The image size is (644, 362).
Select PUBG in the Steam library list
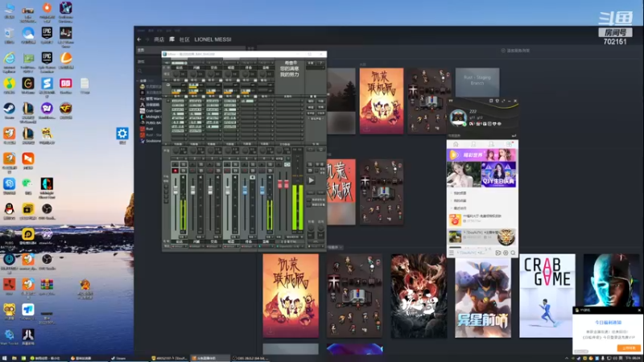pos(151,123)
